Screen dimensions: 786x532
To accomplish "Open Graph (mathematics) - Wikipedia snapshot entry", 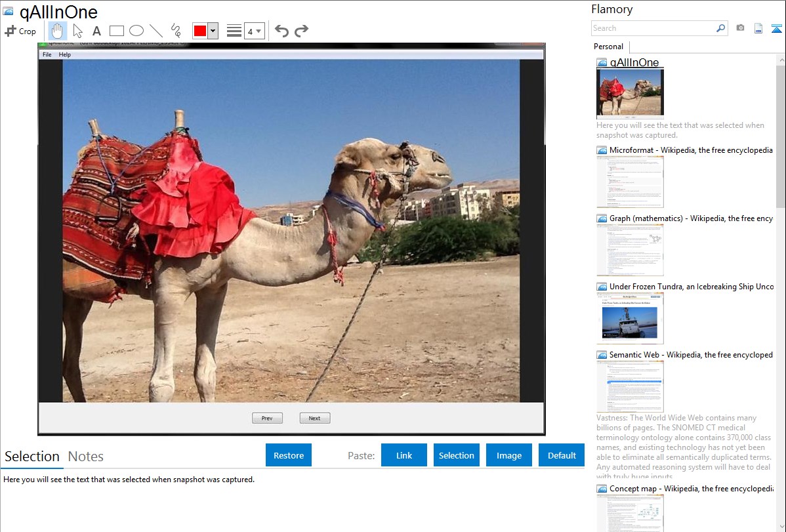I will 691,218.
